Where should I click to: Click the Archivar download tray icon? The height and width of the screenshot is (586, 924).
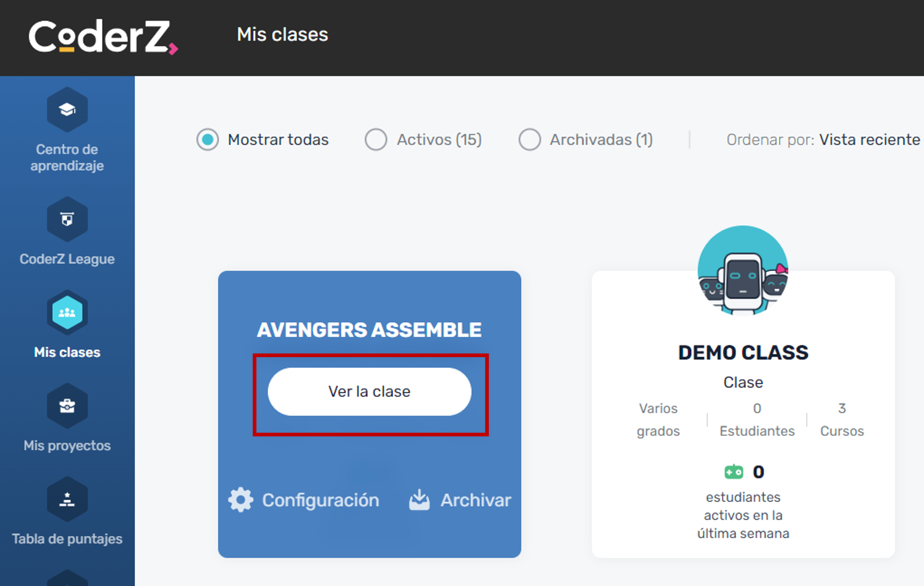pyautogui.click(x=419, y=500)
